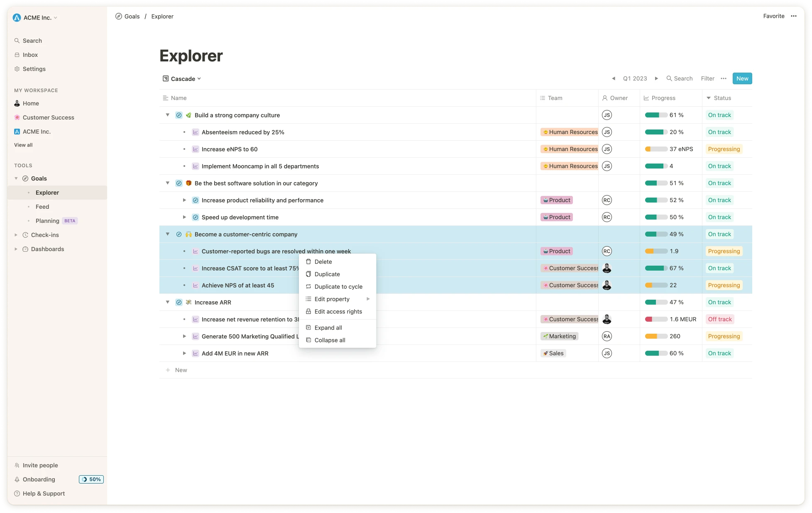
Task: Click the Search icon in the sidebar
Action: pos(17,41)
